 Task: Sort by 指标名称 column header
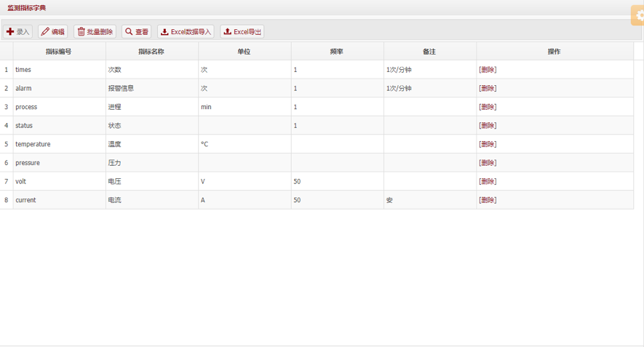151,52
